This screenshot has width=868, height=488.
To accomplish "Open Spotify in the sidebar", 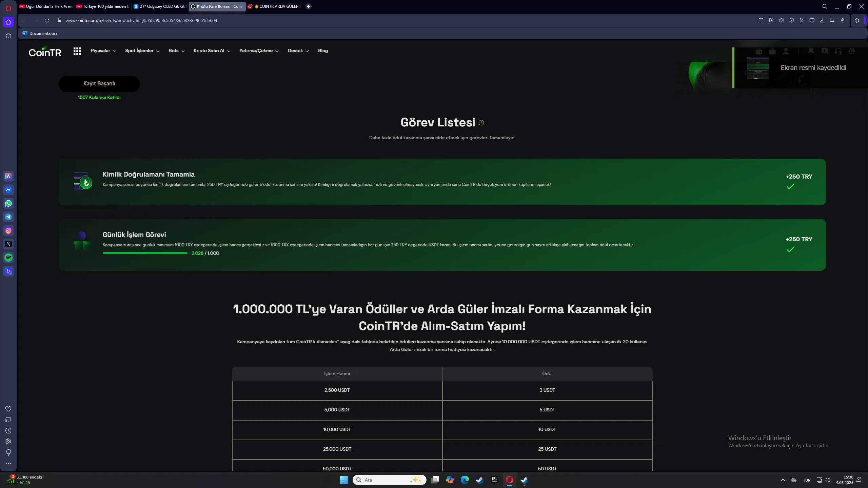I will 8,258.
